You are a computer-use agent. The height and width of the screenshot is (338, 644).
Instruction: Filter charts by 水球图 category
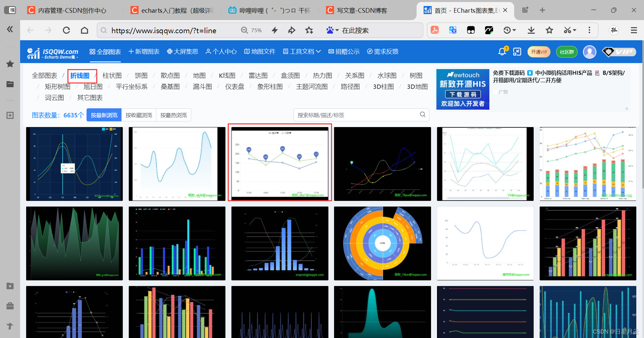click(x=387, y=75)
